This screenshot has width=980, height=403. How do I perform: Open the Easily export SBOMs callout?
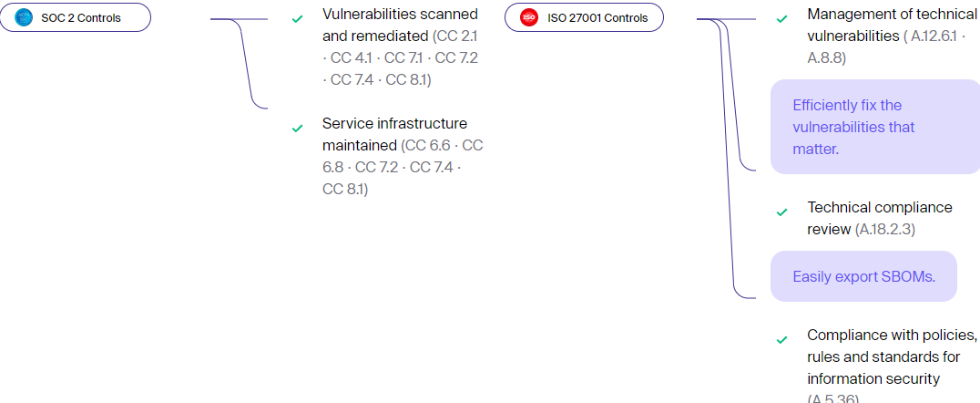tap(863, 276)
